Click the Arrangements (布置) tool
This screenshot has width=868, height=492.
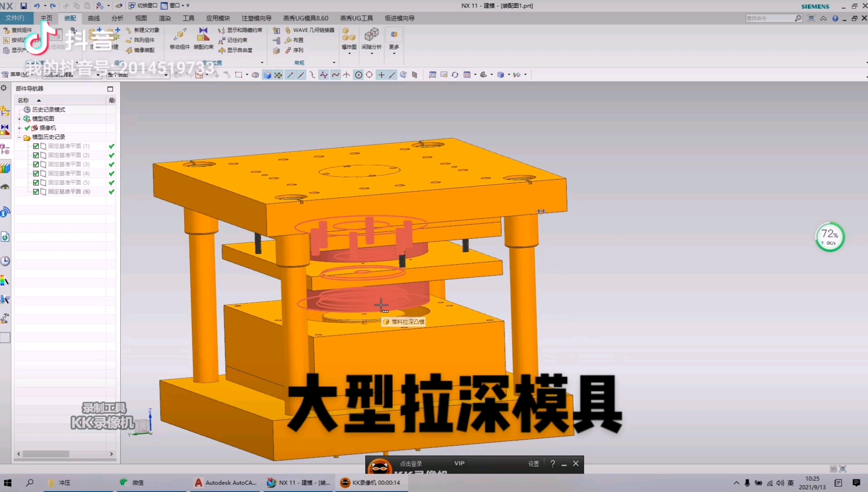coord(294,40)
